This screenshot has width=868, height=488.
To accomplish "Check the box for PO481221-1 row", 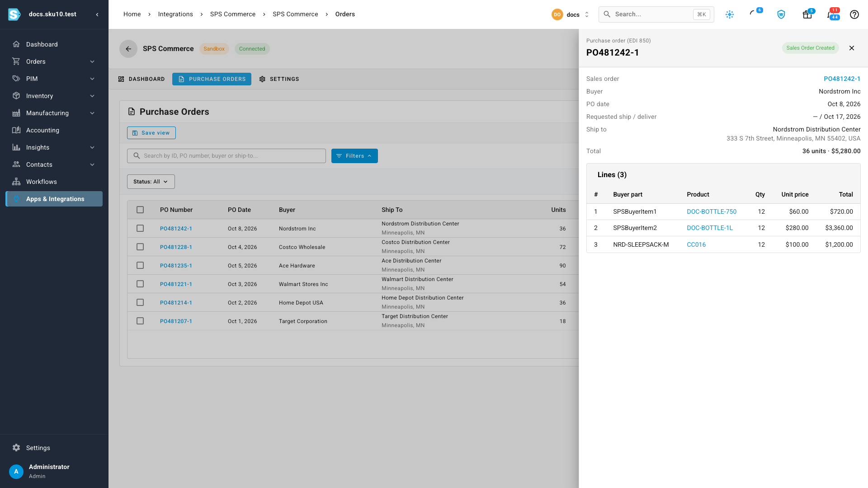I will 140,284.
